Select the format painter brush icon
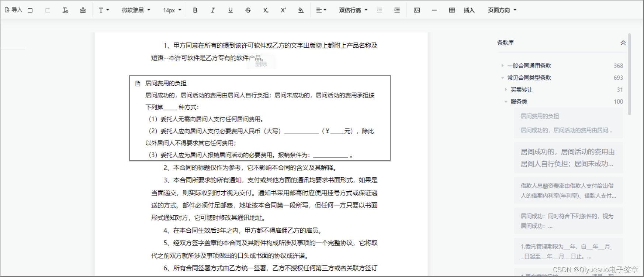 click(83, 10)
